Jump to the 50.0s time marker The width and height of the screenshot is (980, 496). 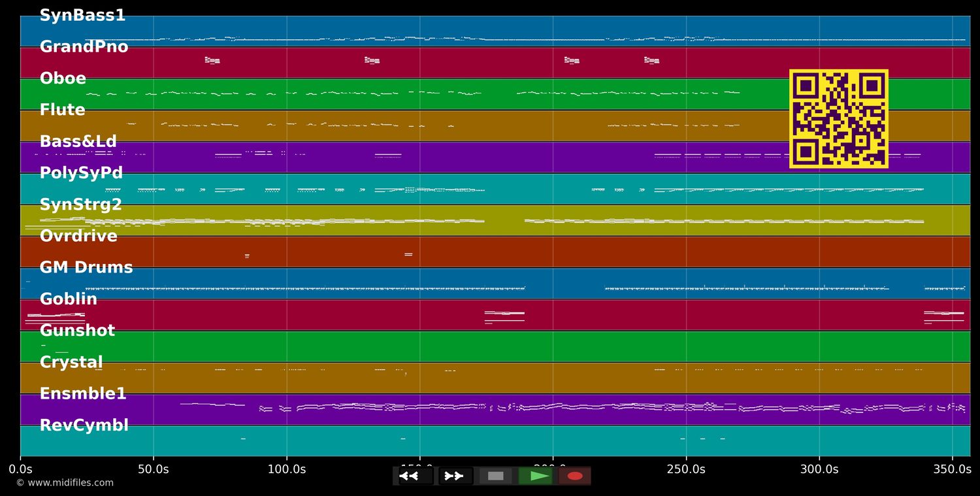tap(154, 469)
